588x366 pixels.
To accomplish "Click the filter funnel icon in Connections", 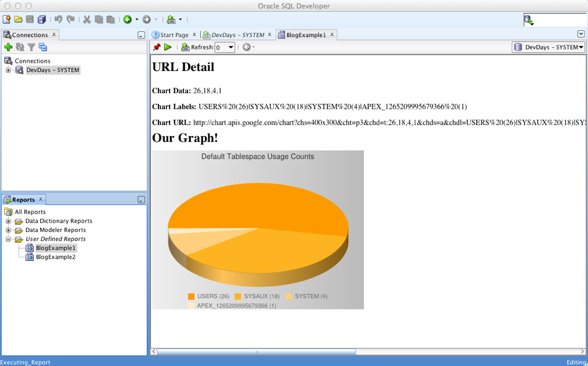I will pyautogui.click(x=31, y=48).
